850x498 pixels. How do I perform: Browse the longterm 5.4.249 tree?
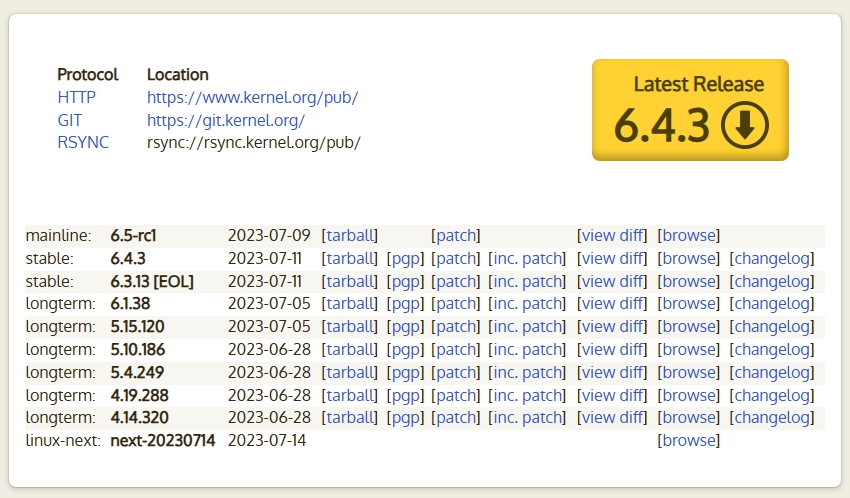688,373
